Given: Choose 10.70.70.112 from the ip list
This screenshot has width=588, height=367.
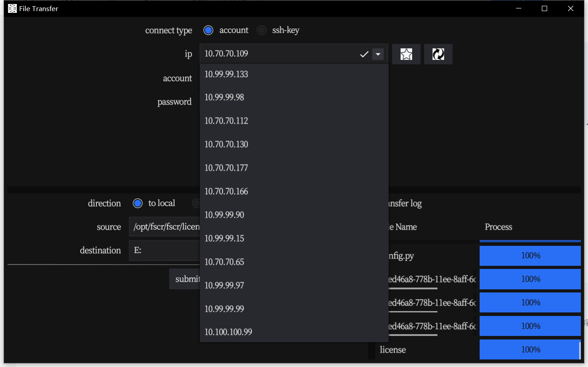Looking at the screenshot, I should pos(294,121).
